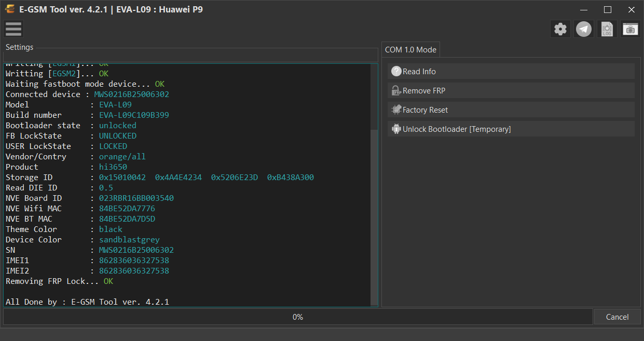Screen dimensions: 644x341
Task: Run Read Info operation
Action: (x=511, y=71)
